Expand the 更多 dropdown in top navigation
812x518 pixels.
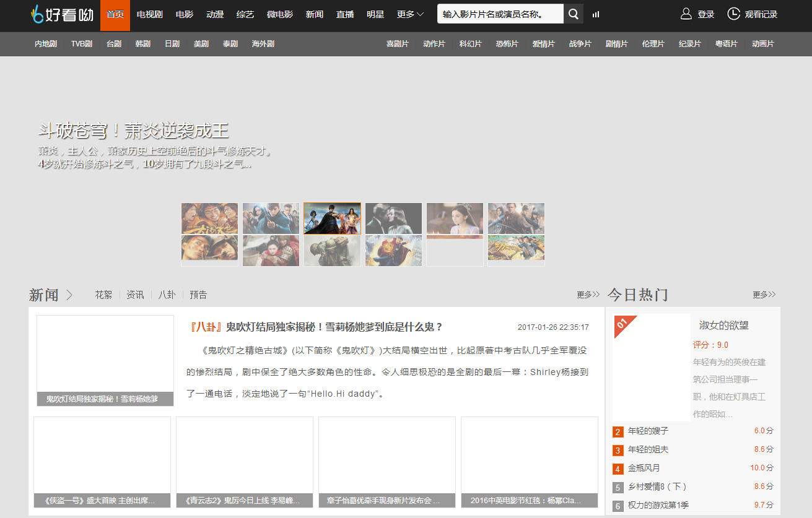410,14
